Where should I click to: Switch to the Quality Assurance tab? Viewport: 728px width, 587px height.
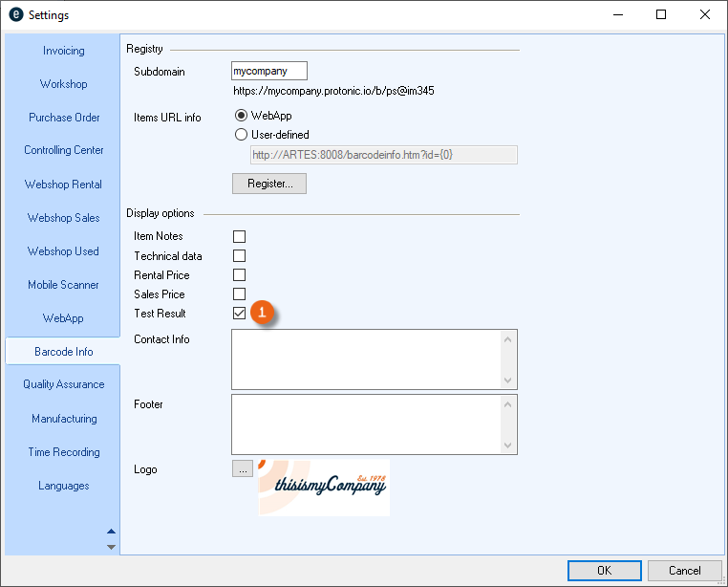coord(63,384)
